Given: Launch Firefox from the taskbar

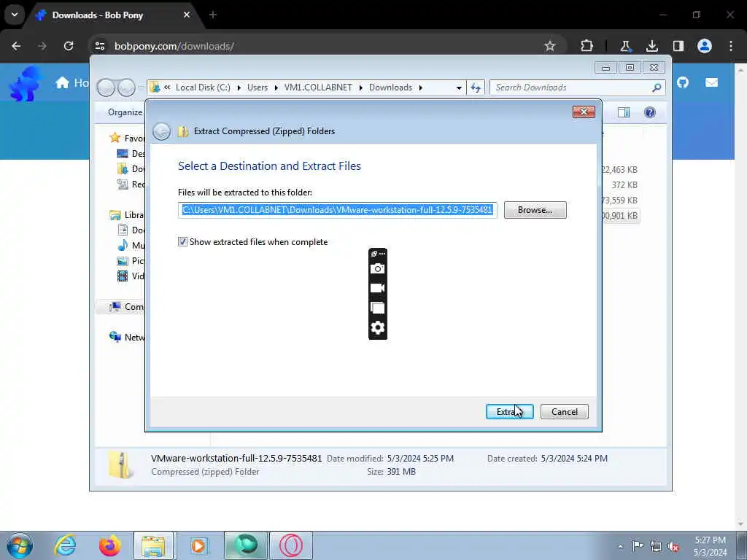Looking at the screenshot, I should click(109, 545).
